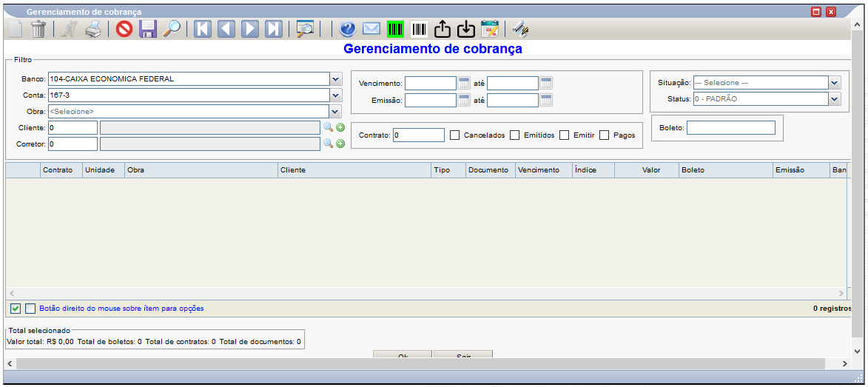This screenshot has width=868, height=387.
Task: Save using the floppy disk icon
Action: pos(148,29)
